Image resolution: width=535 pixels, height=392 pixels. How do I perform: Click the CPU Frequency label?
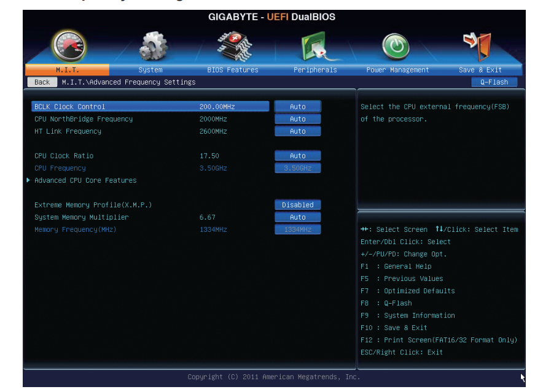coord(60,168)
